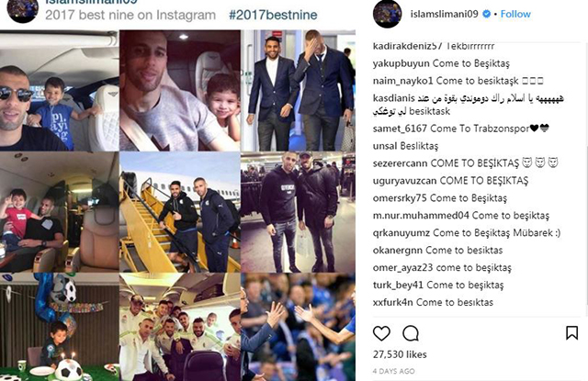
Task: Select the two men in suits photo
Action: tap(298, 91)
